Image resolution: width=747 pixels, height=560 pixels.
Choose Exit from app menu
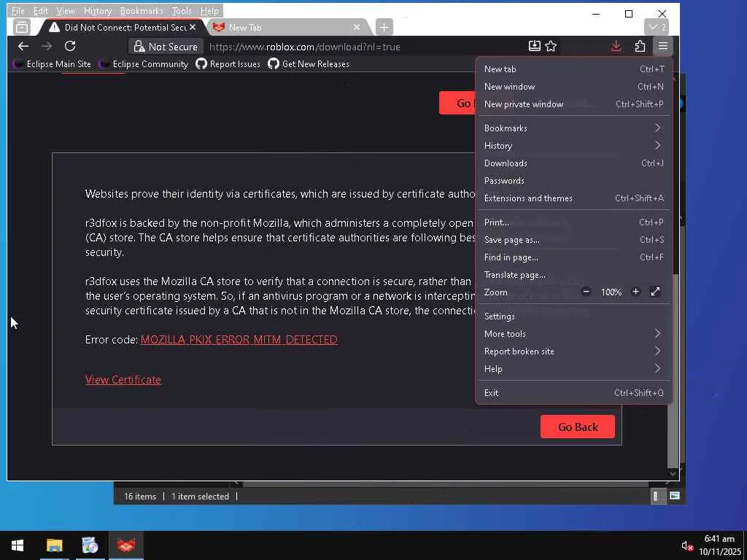point(573,393)
